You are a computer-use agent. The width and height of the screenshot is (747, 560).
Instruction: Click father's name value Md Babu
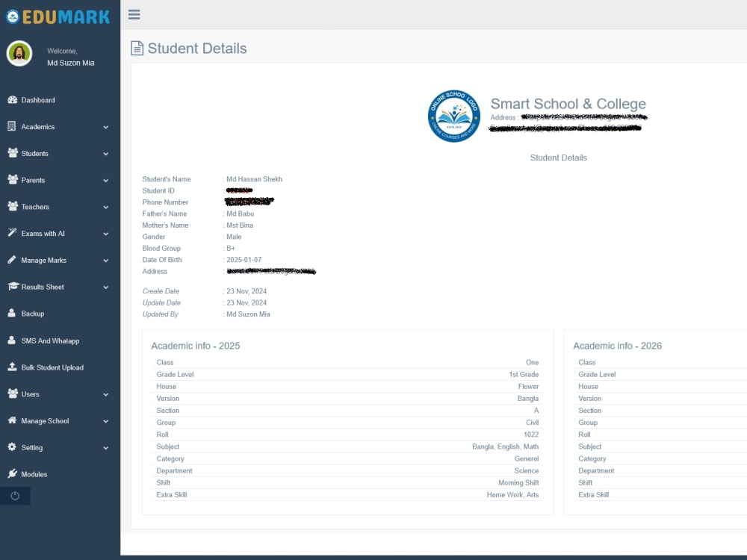pyautogui.click(x=240, y=214)
